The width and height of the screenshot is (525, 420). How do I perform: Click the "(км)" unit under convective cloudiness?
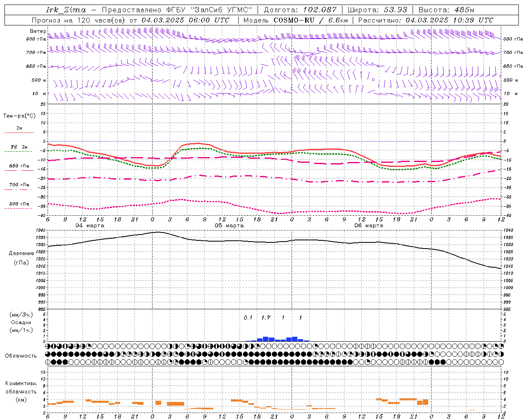21,399
